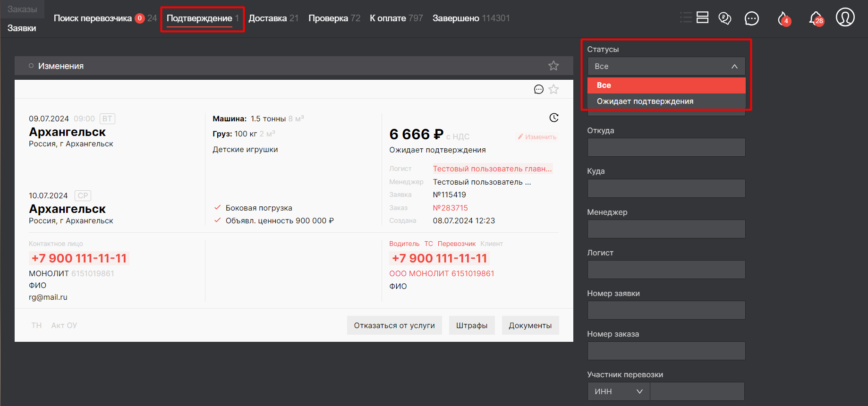The image size is (868, 406).
Task: Open ООО МОНОЛИТ 6151019861 carrier link
Action: click(442, 273)
